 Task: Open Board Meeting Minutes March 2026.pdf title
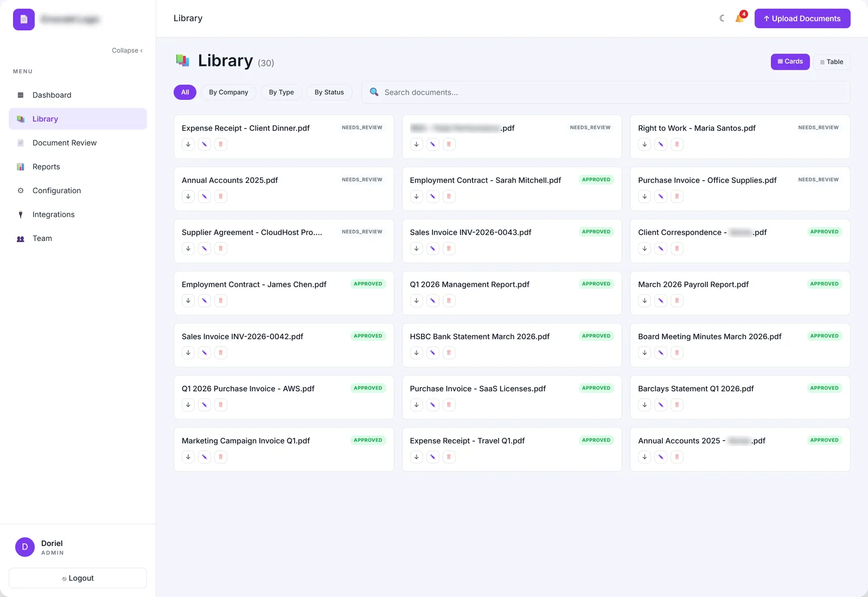point(710,336)
